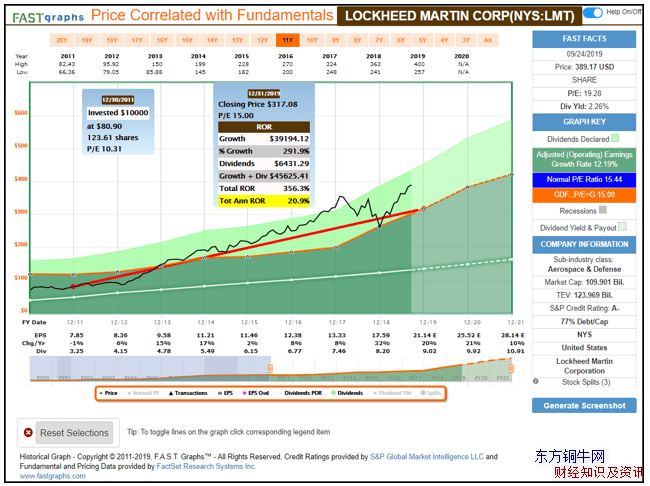Click the GDF P/E=G 15.00 key

click(584, 195)
